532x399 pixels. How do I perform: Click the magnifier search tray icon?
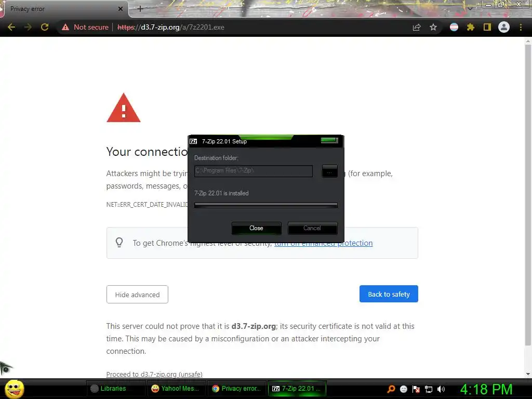pyautogui.click(x=391, y=389)
